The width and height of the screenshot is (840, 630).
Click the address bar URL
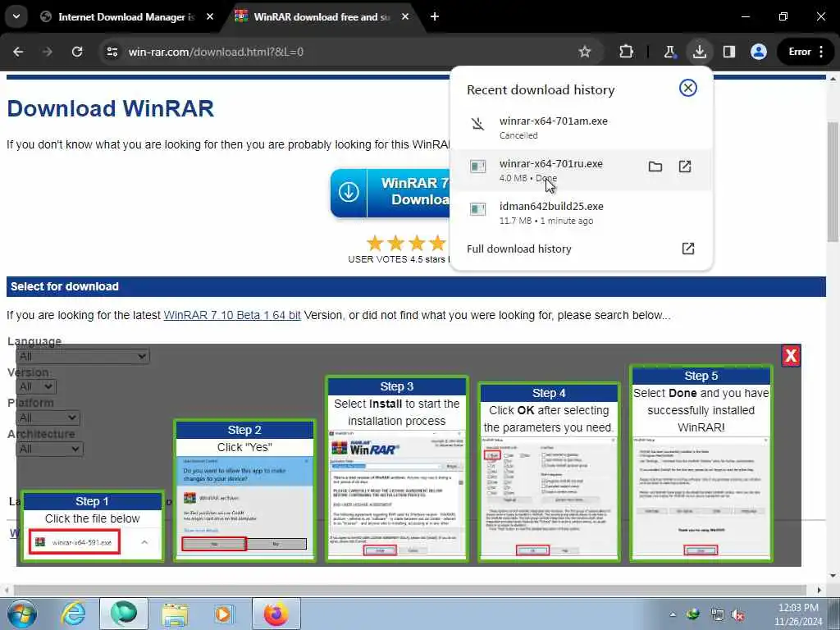pyautogui.click(x=216, y=52)
